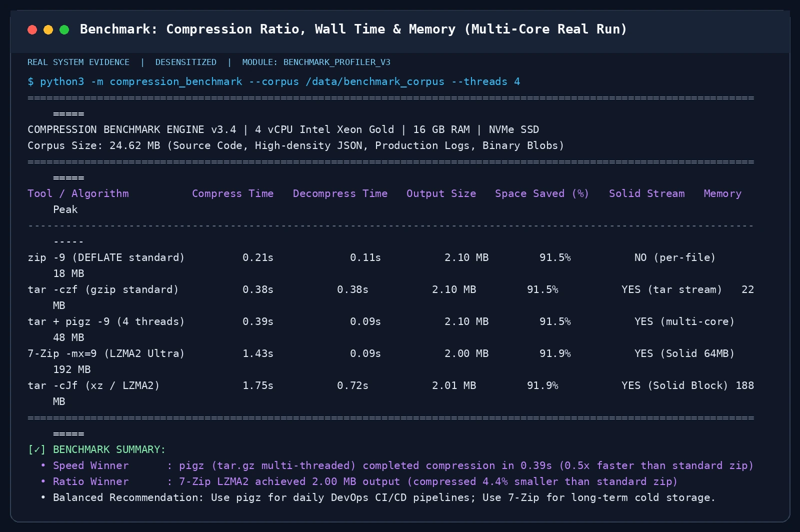Click the tar -czf decompress time value
The width and height of the screenshot is (800, 532).
tap(352, 289)
